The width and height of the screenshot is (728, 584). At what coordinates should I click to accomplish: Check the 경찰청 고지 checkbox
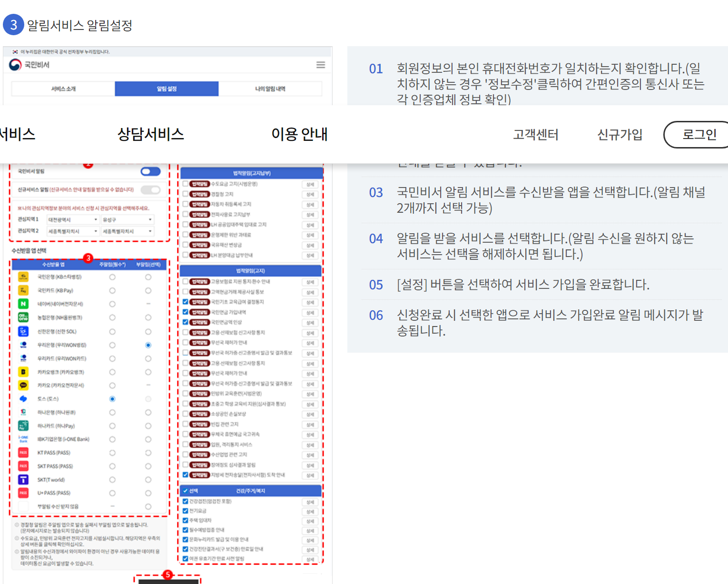pyautogui.click(x=186, y=194)
